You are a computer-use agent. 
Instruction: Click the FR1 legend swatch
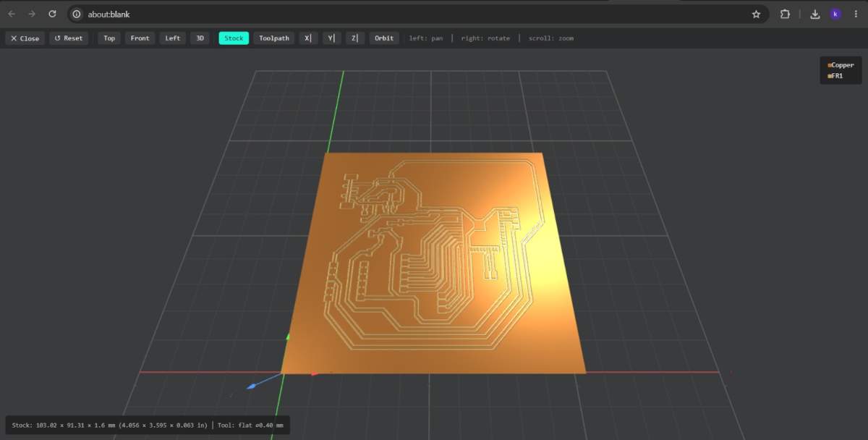[830, 76]
